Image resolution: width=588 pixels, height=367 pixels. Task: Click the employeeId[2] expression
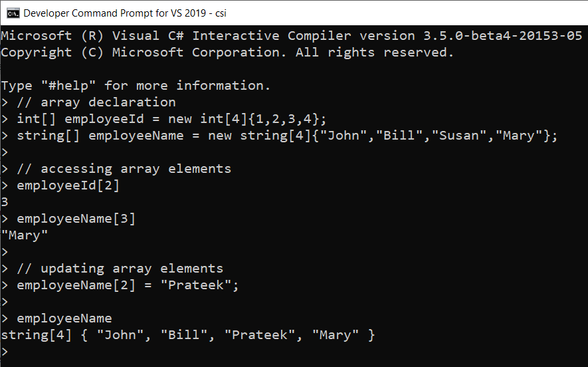(x=68, y=185)
